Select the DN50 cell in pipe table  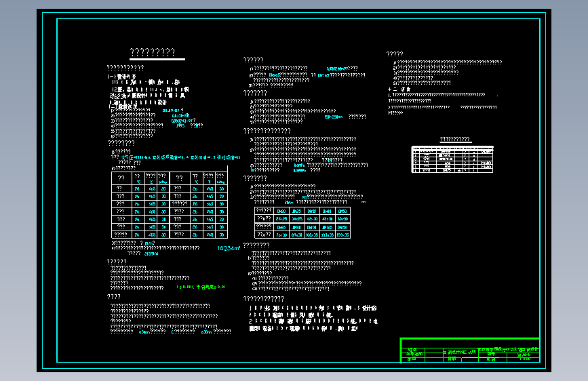click(x=342, y=211)
